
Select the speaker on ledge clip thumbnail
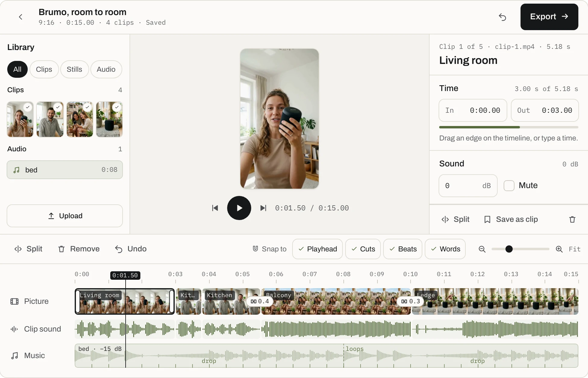point(109,119)
